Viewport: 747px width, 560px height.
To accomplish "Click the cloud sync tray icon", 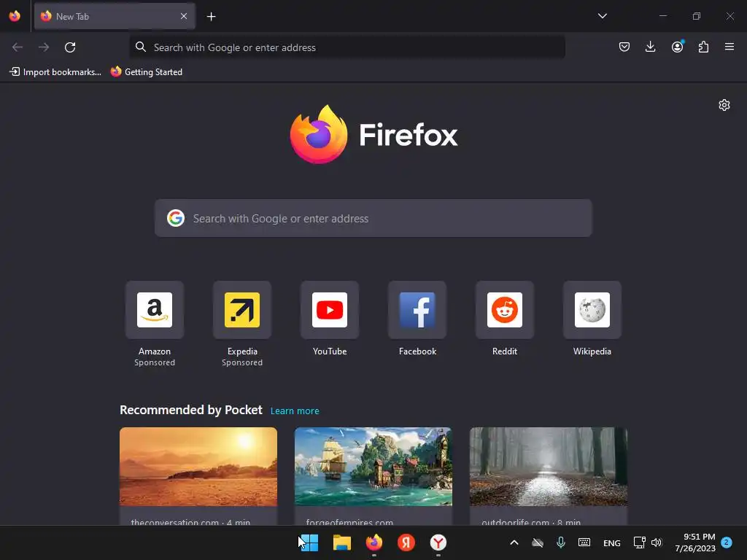I will point(538,542).
